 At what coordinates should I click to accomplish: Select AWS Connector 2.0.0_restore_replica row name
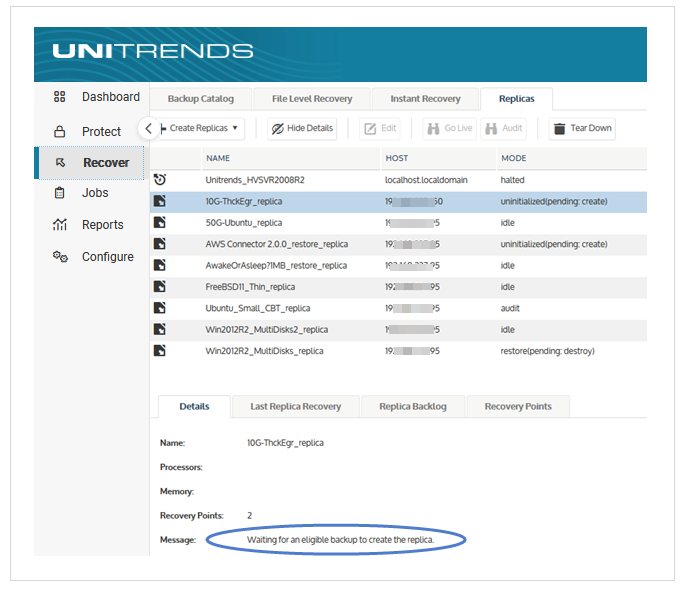(277, 244)
